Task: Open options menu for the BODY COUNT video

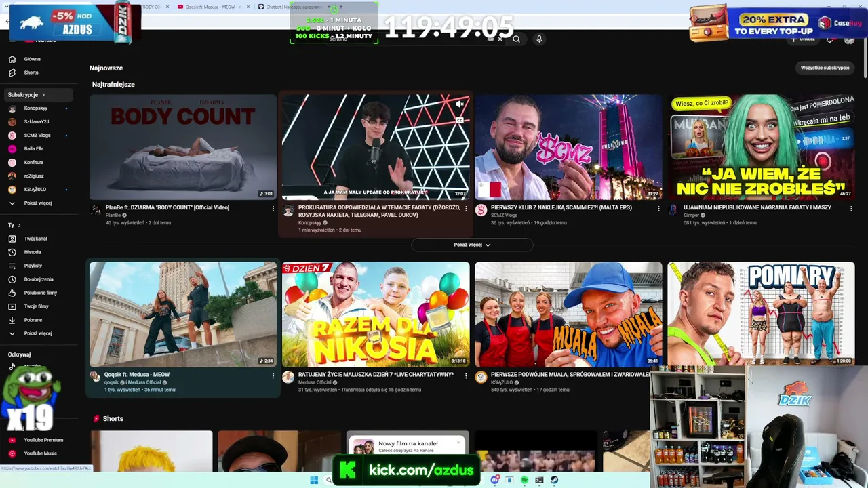Action: coord(273,209)
